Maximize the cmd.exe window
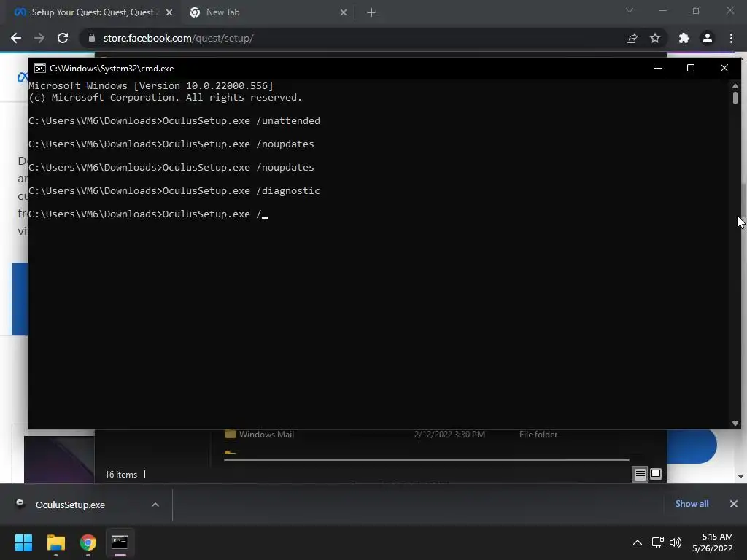This screenshot has width=747, height=560. [x=691, y=68]
